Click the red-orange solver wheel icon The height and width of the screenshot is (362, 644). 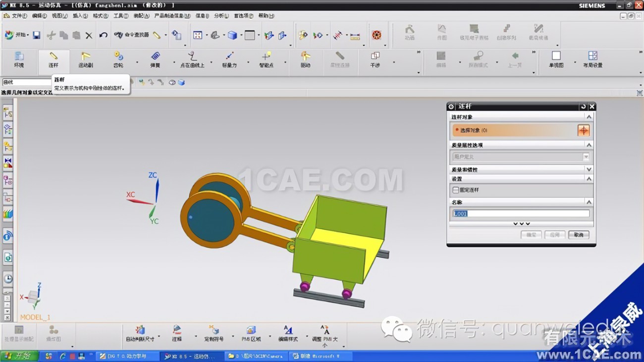[376, 35]
